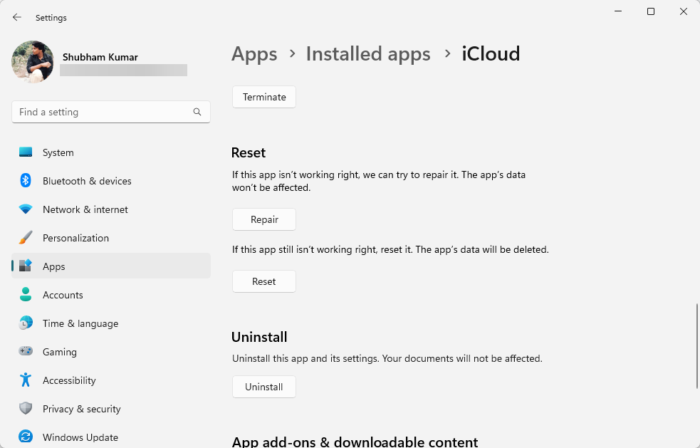This screenshot has height=448, width=700.
Task: Click the Accounts person icon
Action: point(25,295)
